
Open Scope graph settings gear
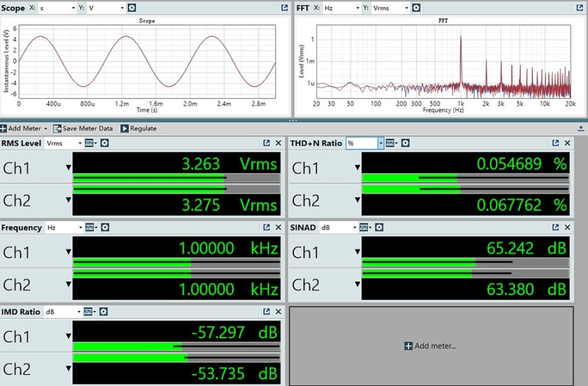(x=131, y=7)
